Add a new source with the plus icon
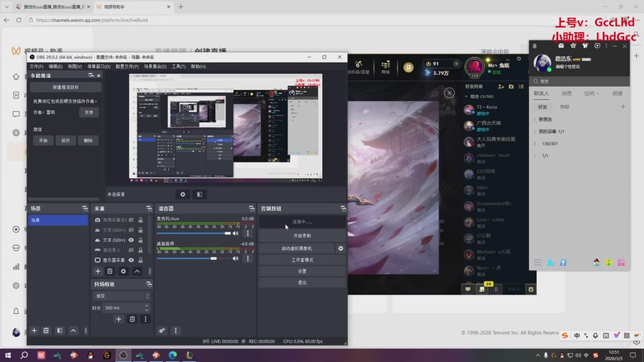The image size is (644, 362). tap(97, 271)
